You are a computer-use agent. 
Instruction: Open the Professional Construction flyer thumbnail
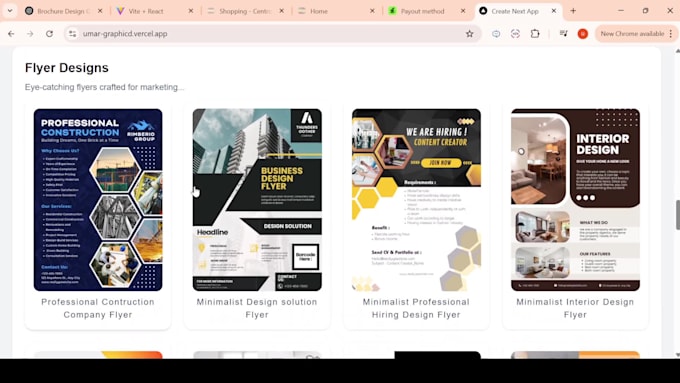pyautogui.click(x=98, y=200)
